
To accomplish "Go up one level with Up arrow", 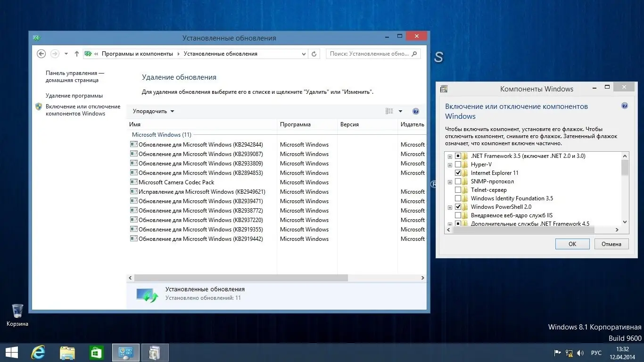I will (x=77, y=54).
